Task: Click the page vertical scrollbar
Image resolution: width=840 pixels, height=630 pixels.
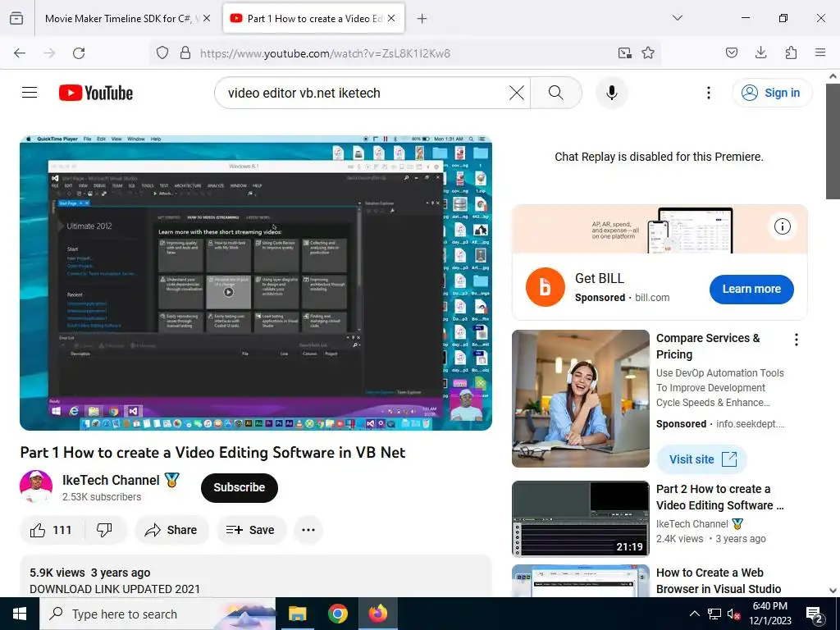Action: 833,141
